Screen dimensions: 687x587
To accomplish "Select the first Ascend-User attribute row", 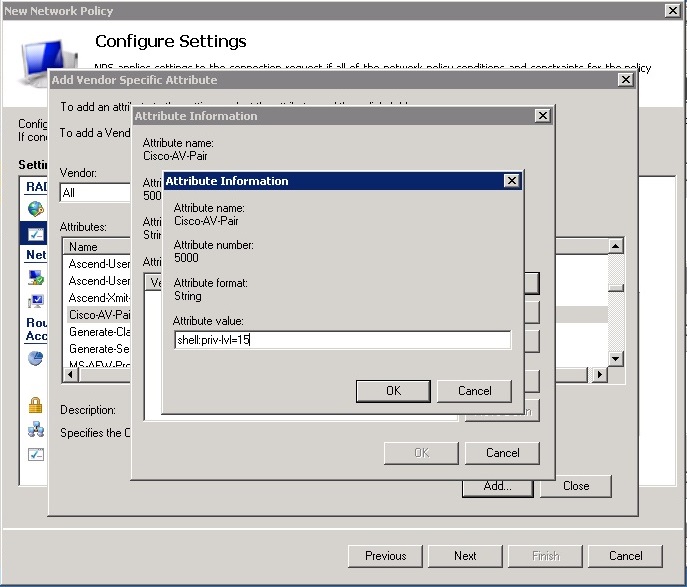I will pyautogui.click(x=100, y=264).
